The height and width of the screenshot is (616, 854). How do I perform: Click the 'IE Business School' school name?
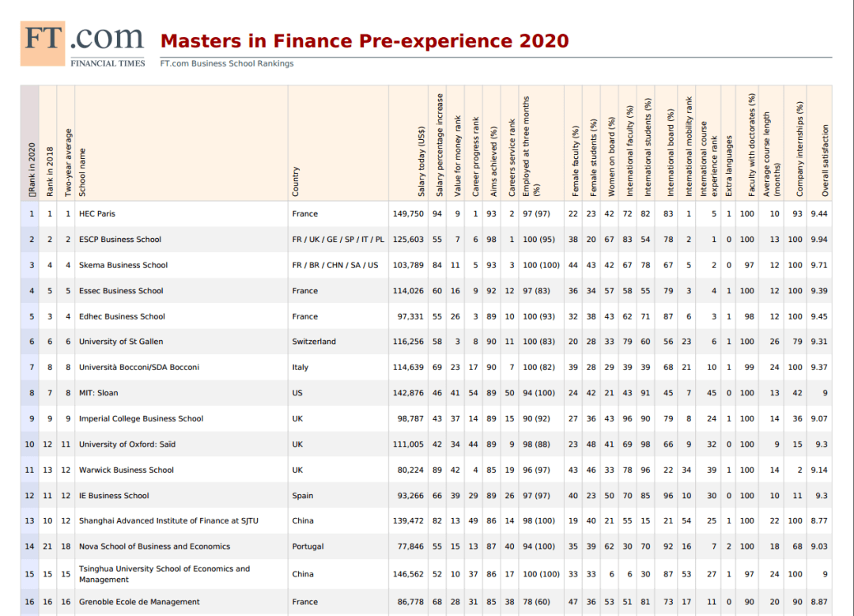(114, 496)
